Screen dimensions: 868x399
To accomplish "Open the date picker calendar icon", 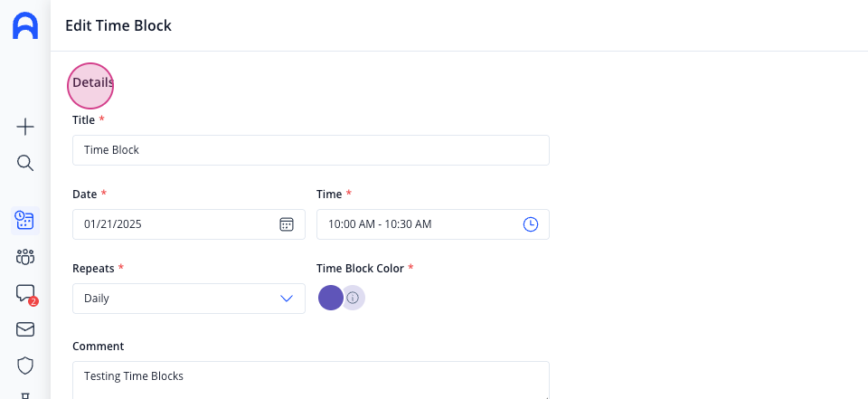I will (287, 223).
